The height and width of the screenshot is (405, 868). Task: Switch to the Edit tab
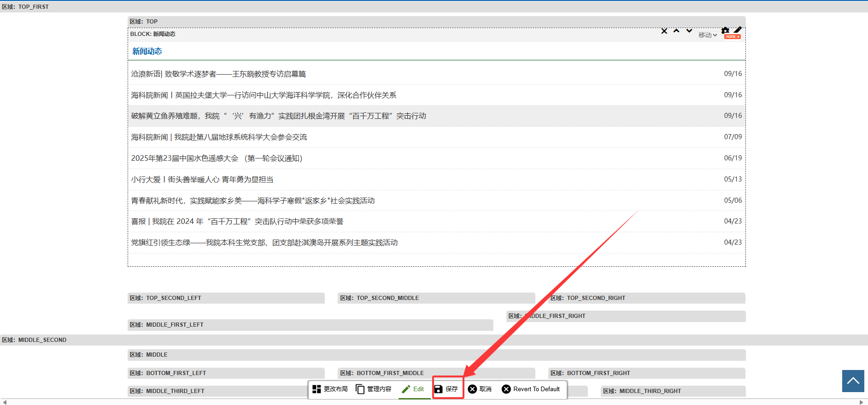413,389
